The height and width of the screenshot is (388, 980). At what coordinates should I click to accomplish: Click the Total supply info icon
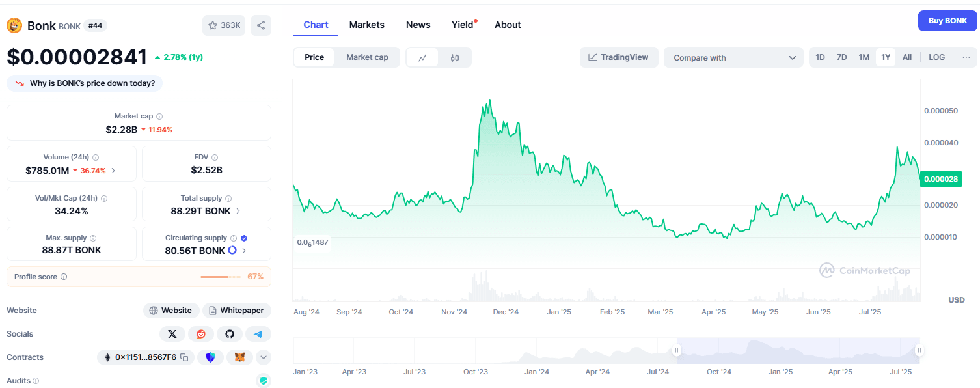(228, 198)
